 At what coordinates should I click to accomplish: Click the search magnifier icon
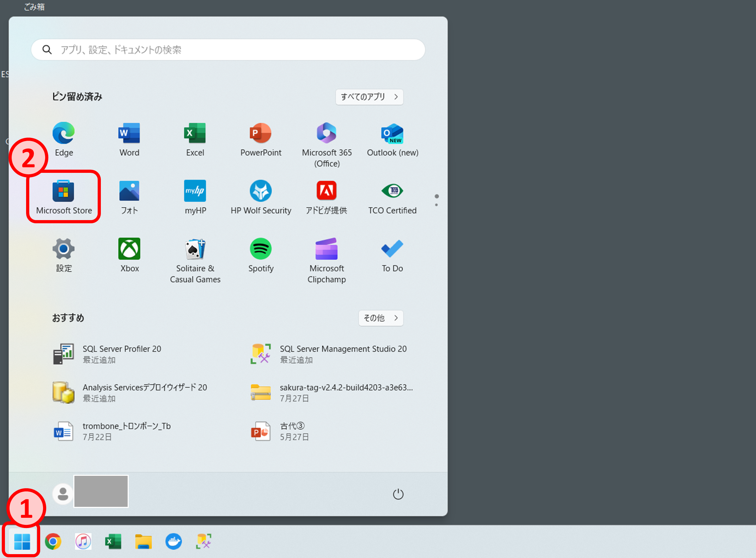click(x=47, y=50)
